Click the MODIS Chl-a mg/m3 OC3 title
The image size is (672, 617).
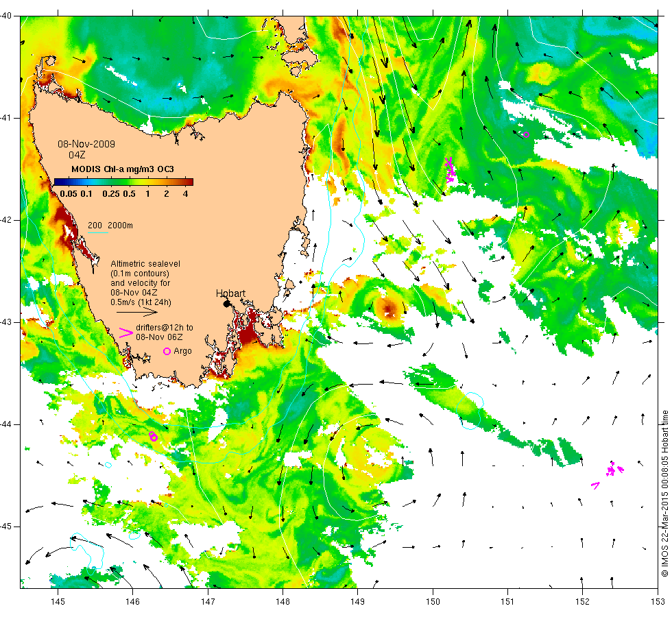tap(123, 169)
